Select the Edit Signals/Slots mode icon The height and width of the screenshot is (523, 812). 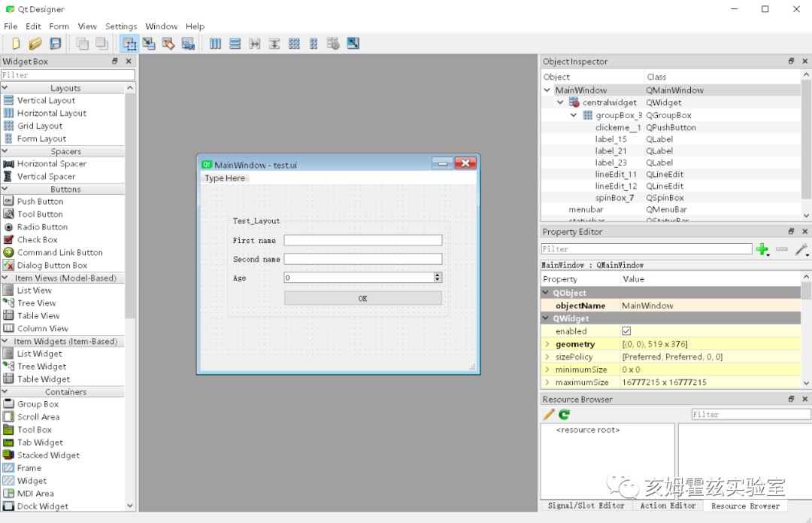click(149, 44)
